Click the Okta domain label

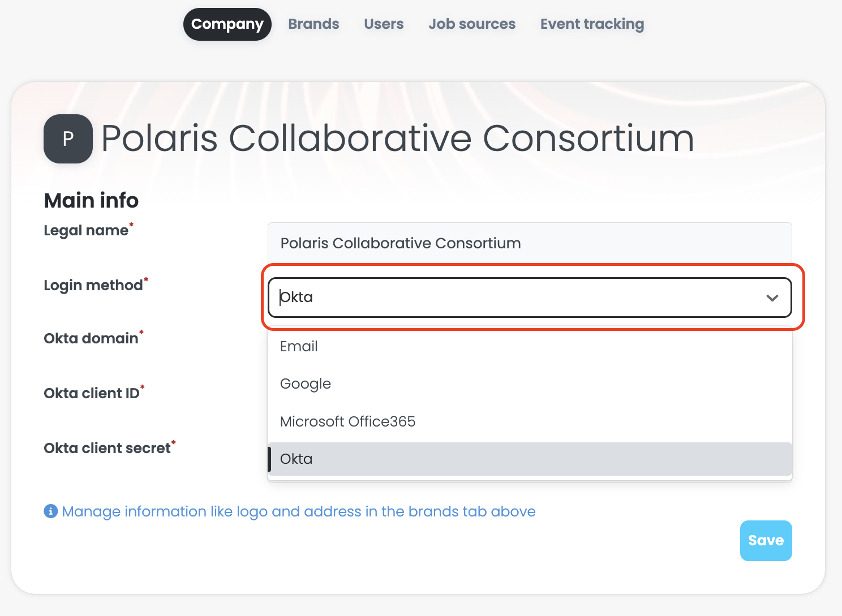pyautogui.click(x=91, y=338)
